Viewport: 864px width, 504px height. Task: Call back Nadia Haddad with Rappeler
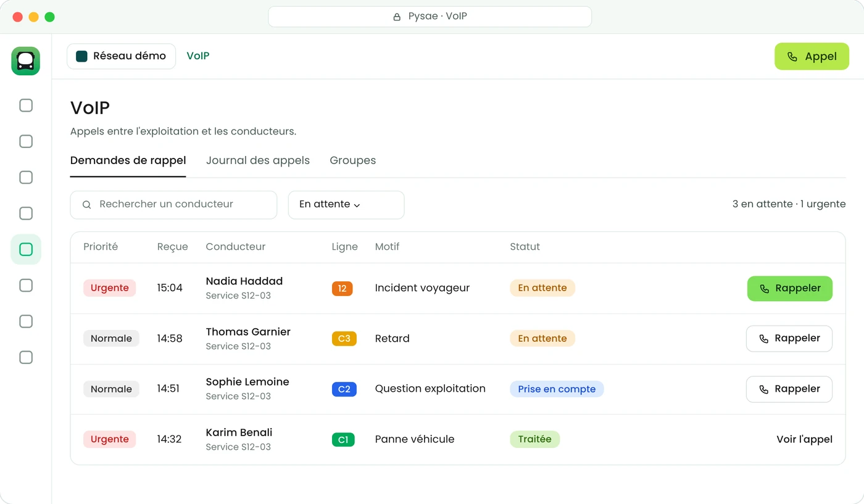pyautogui.click(x=789, y=289)
